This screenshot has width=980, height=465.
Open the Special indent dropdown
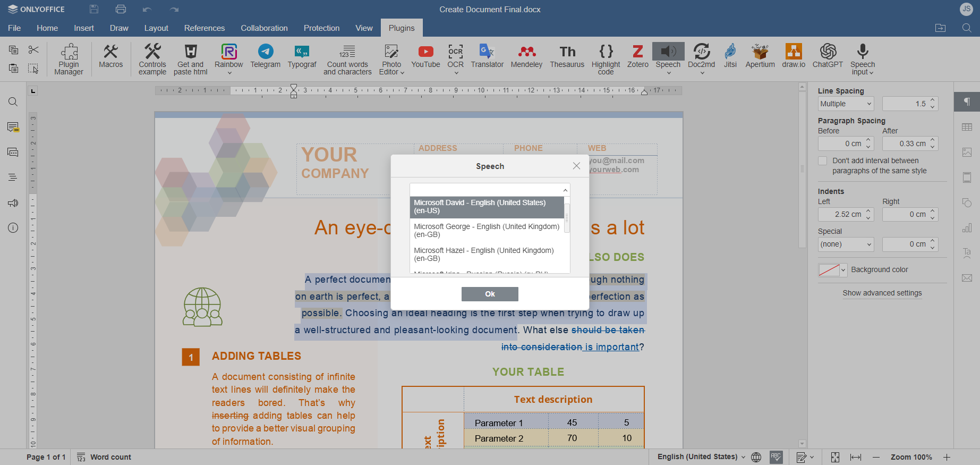(x=846, y=244)
